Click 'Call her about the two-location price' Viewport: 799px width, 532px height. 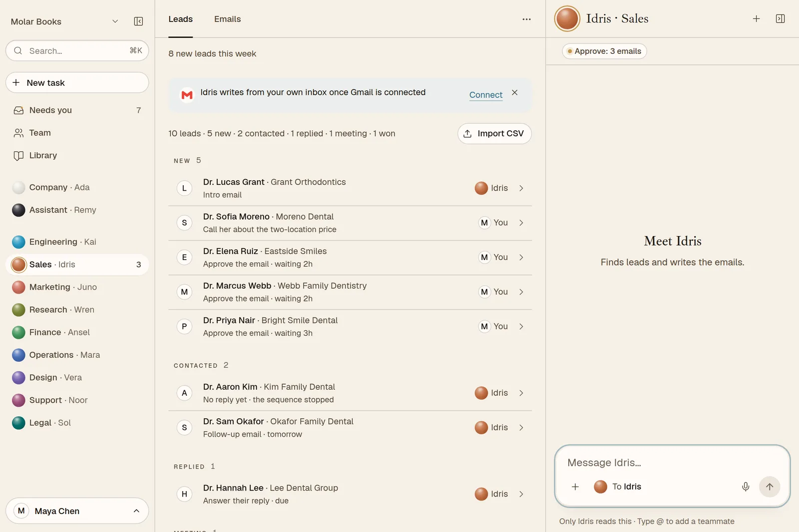pyautogui.click(x=270, y=230)
